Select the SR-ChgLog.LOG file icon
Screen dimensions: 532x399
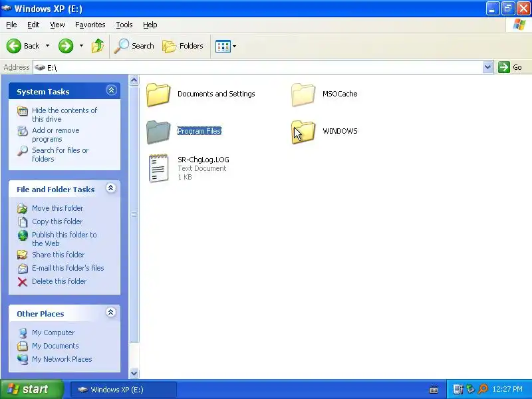[x=158, y=168]
